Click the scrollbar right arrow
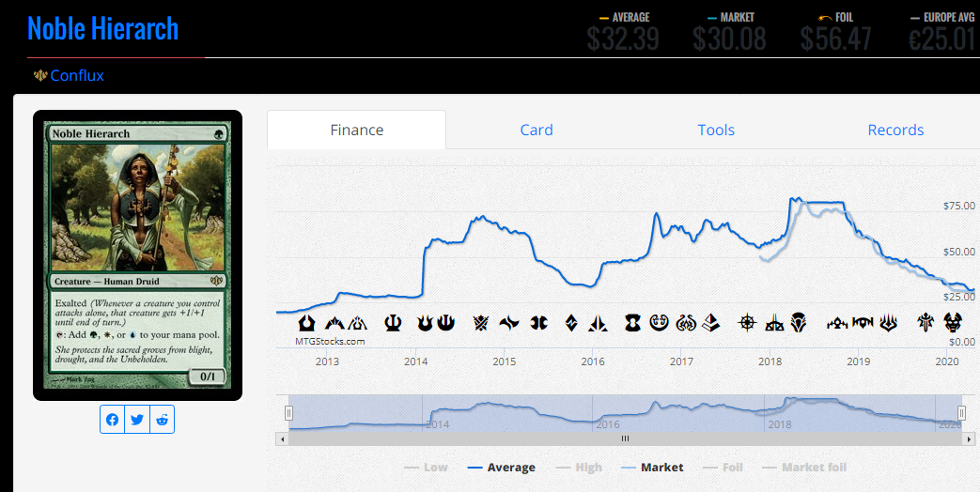Image resolution: width=980 pixels, height=492 pixels. pos(968,438)
